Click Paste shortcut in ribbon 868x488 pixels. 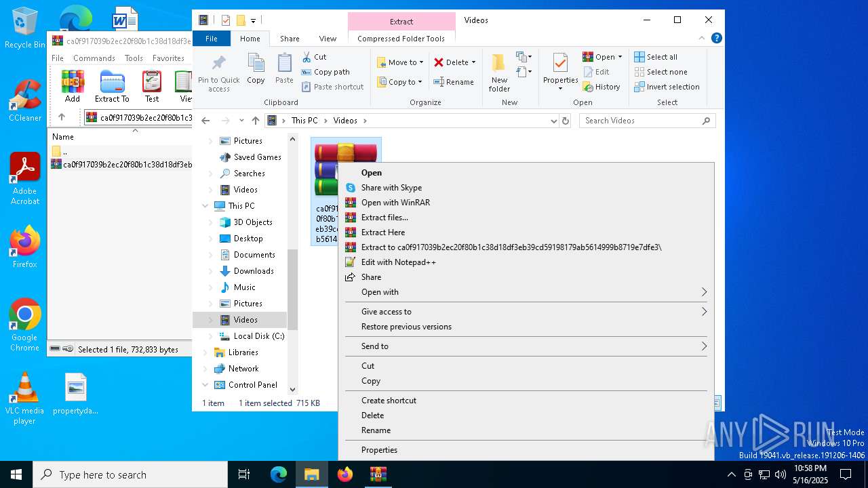(x=332, y=87)
